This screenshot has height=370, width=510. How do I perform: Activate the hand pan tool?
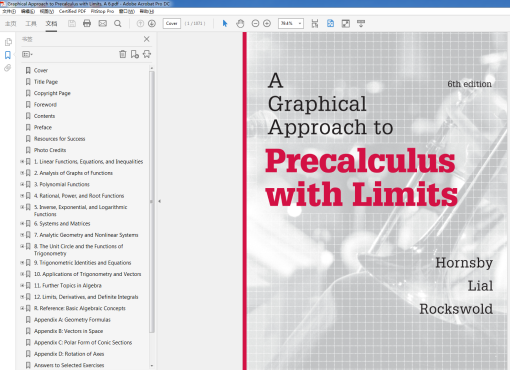pyautogui.click(x=240, y=23)
